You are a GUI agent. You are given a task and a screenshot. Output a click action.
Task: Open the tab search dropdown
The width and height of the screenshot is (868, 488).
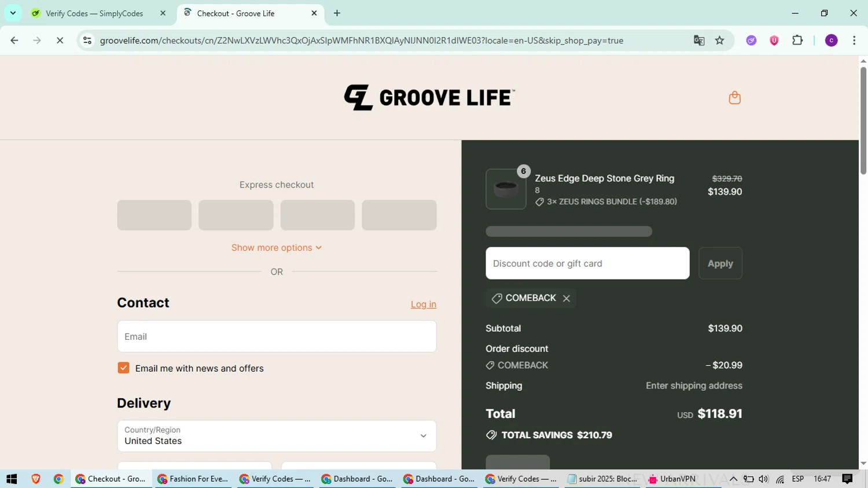click(13, 13)
